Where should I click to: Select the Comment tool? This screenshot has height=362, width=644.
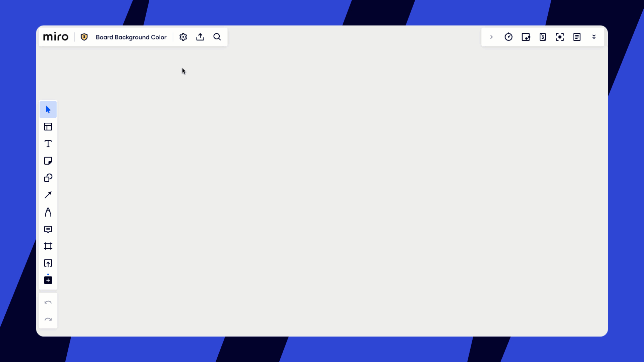point(48,229)
